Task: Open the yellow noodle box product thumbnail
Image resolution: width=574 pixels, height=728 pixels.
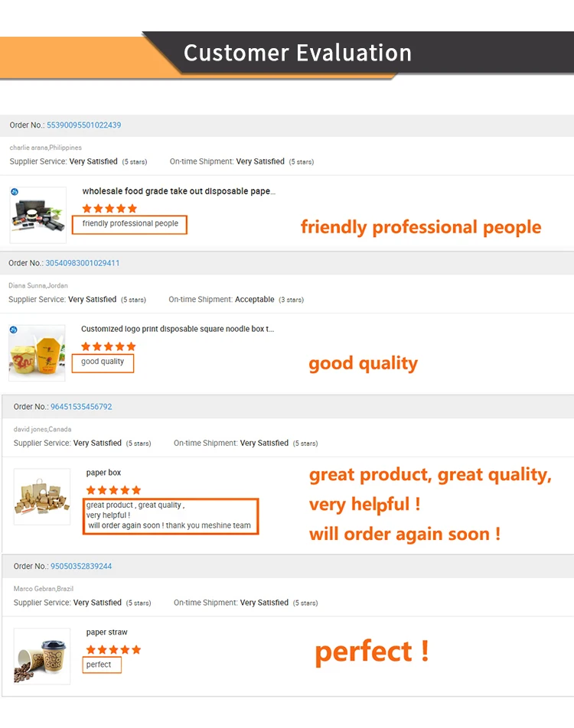Action: point(37,353)
